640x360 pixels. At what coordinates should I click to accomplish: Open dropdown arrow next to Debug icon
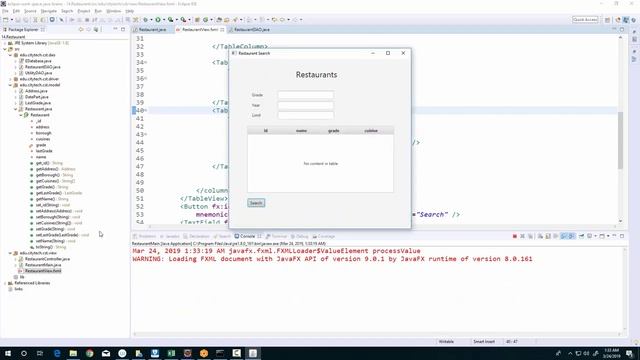pos(151,20)
